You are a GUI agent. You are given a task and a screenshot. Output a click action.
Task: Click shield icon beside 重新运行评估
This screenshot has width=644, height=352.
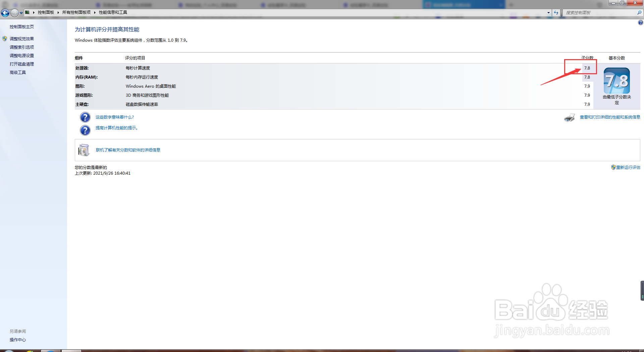[x=613, y=167]
